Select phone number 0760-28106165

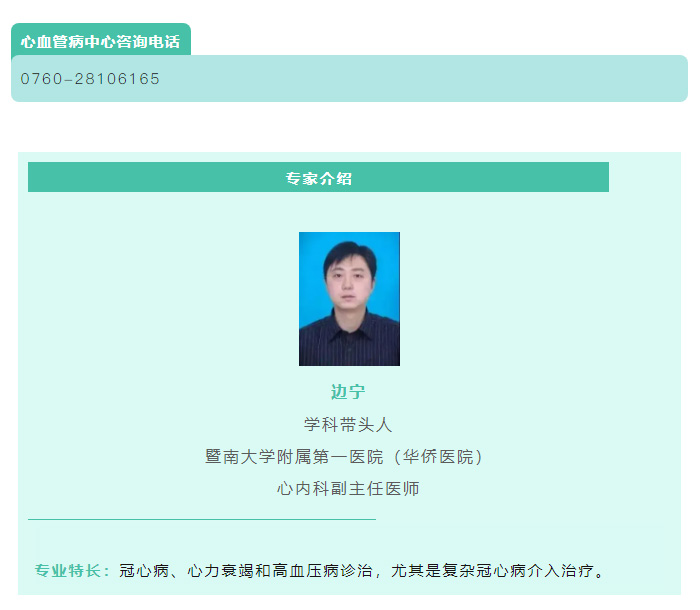point(90,79)
